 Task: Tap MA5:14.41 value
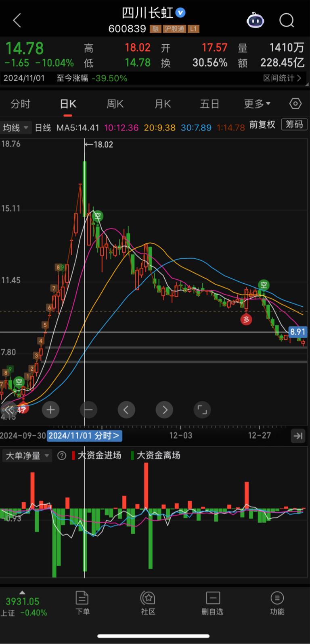click(77, 128)
